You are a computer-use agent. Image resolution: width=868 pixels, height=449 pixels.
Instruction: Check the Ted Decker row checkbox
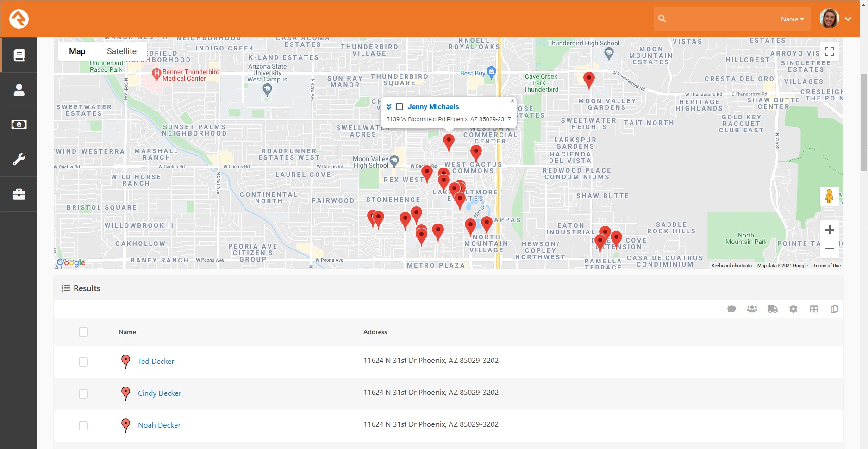83,362
